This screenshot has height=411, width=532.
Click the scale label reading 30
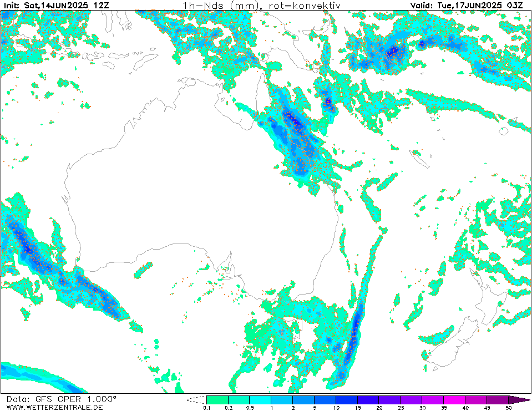tap(422, 408)
